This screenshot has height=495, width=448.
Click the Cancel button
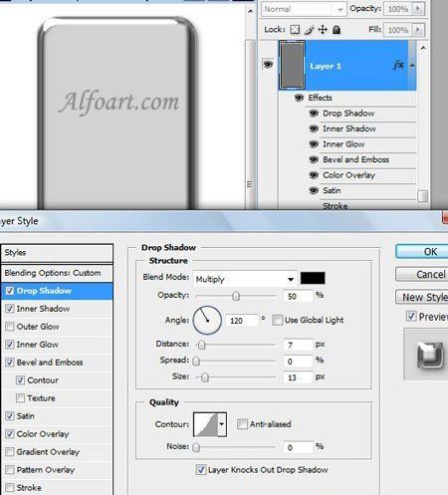pos(422,274)
